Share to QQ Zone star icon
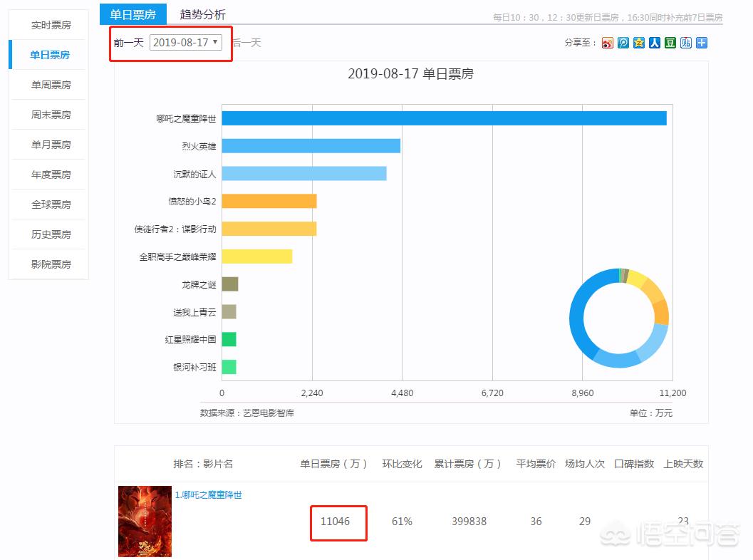 point(639,43)
